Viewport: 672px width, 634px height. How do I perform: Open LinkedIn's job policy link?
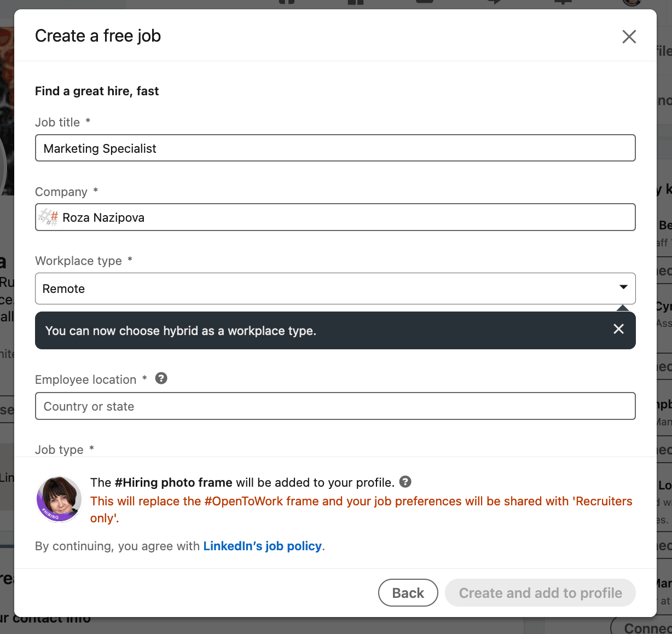tap(262, 546)
